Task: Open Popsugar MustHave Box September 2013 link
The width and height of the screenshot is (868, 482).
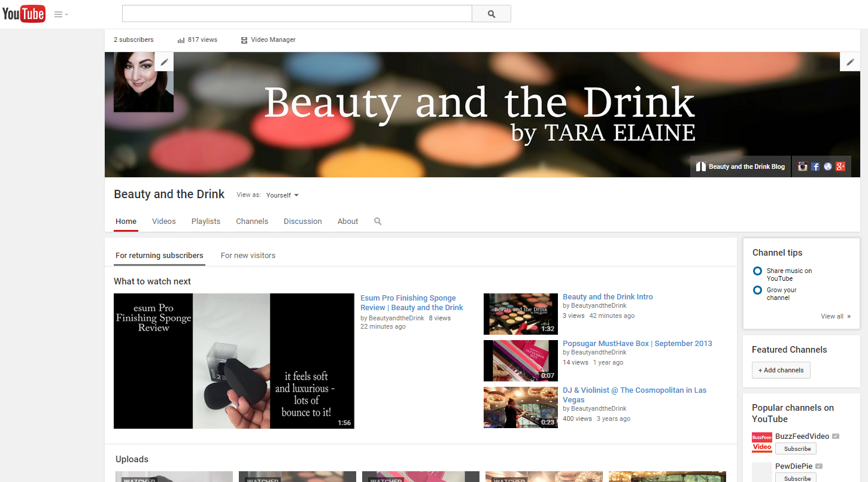Action: click(638, 344)
